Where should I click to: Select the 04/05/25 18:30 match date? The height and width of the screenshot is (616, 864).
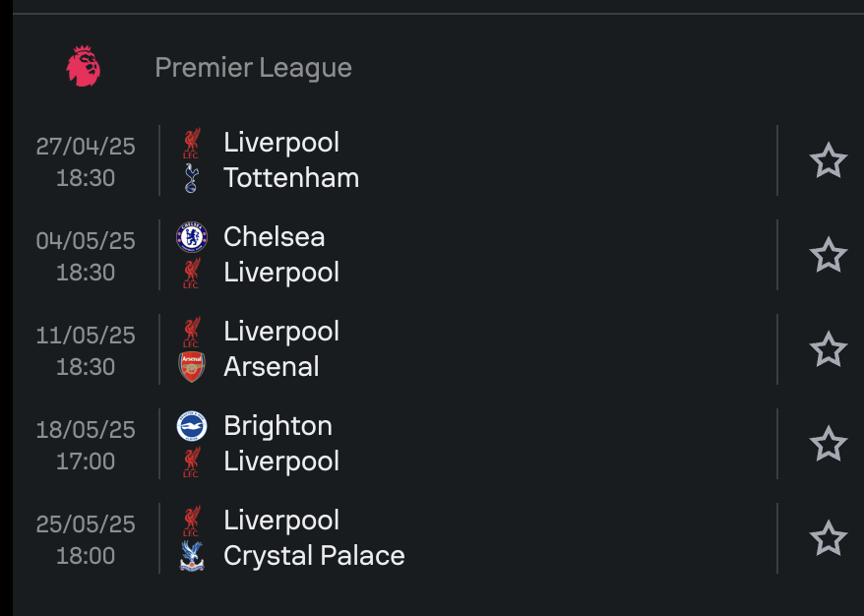[86, 256]
